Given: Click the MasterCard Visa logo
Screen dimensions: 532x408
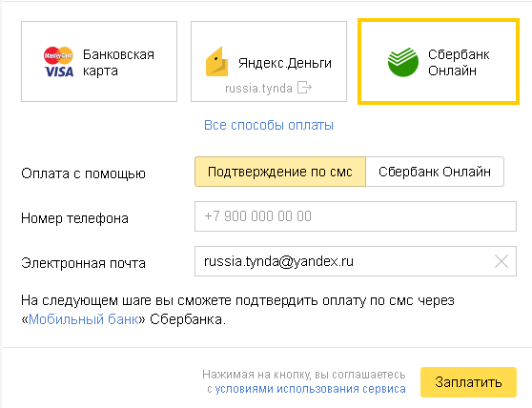Looking at the screenshot, I should coord(58,62).
